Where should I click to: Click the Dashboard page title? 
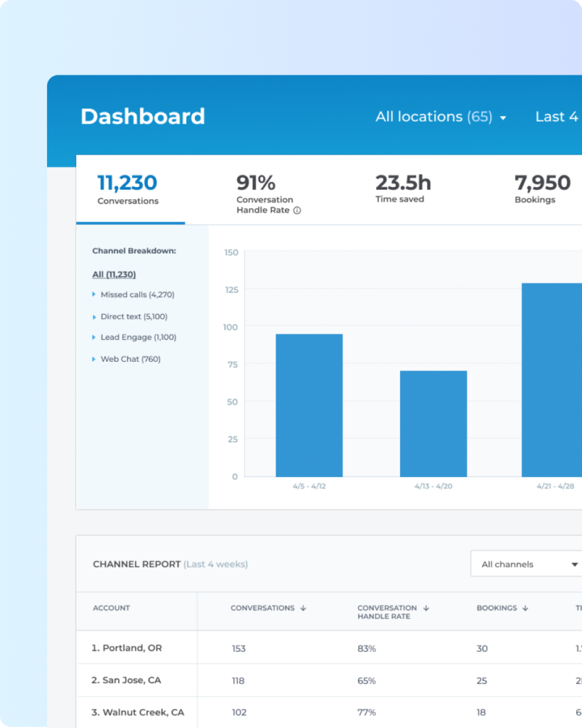143,116
